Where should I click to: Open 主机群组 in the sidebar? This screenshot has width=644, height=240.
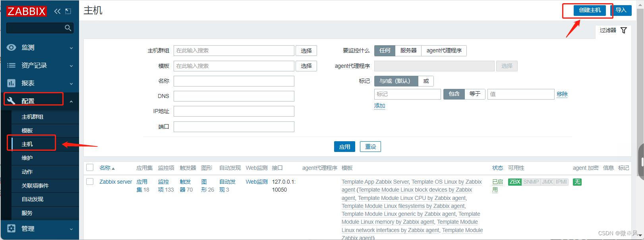coord(33,117)
